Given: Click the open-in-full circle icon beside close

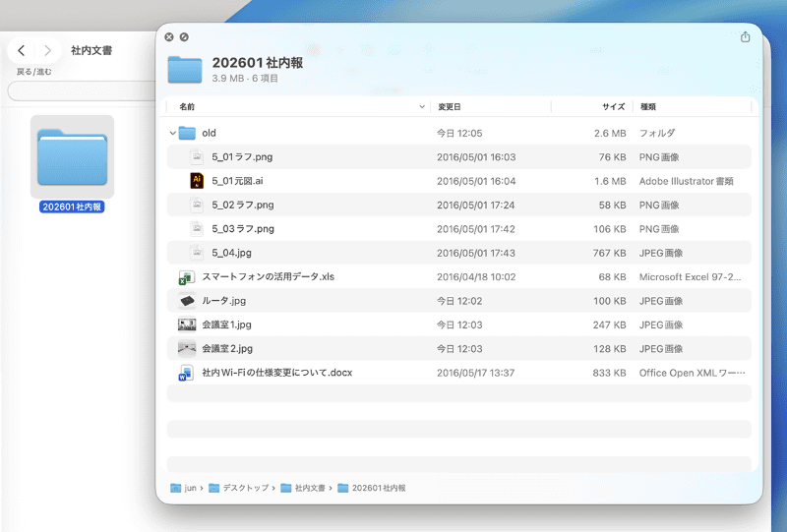Looking at the screenshot, I should click(x=184, y=37).
